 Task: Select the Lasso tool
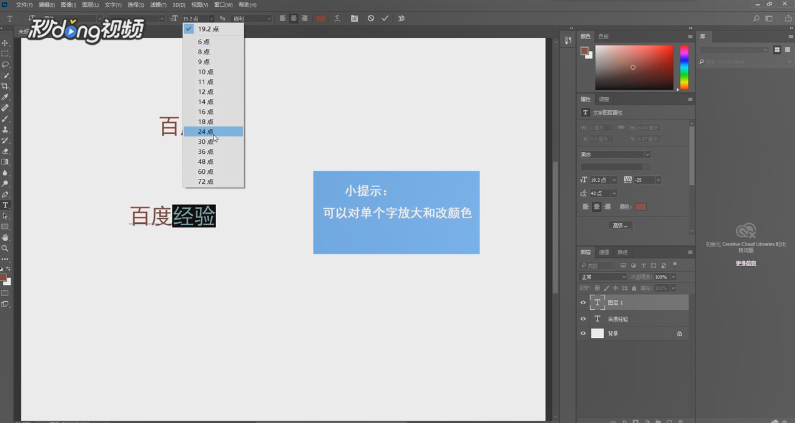(x=5, y=64)
